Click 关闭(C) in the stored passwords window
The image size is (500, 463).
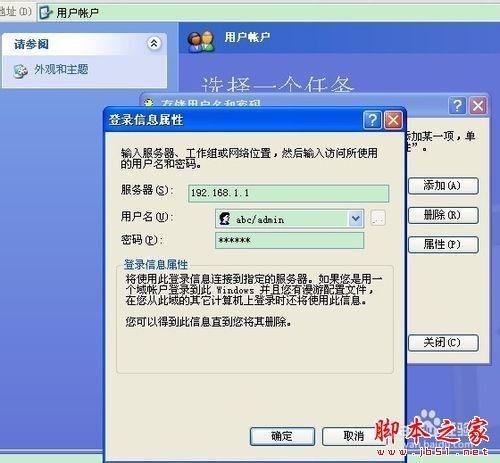443,343
